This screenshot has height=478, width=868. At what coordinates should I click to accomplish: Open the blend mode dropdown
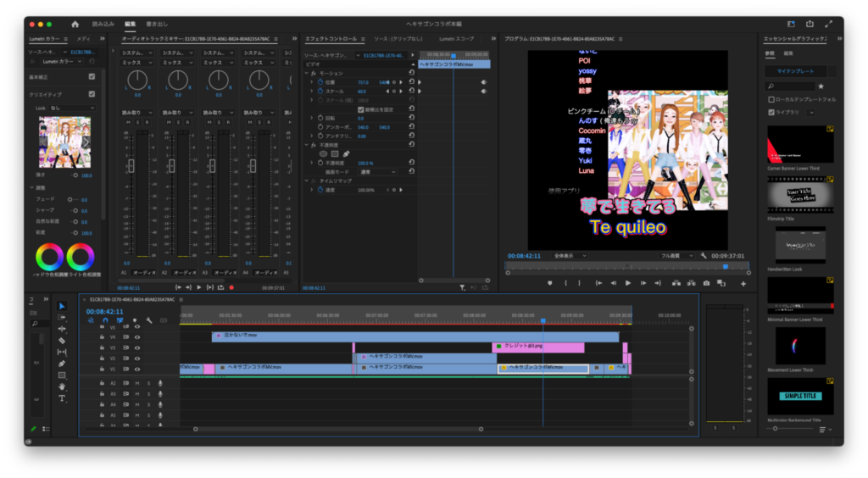[x=378, y=172]
